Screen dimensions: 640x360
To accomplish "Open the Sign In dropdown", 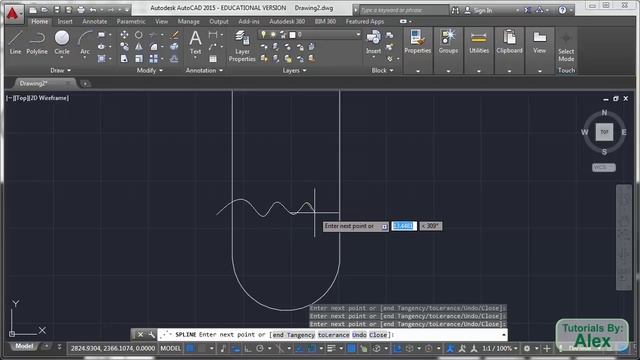I will tap(518, 11).
